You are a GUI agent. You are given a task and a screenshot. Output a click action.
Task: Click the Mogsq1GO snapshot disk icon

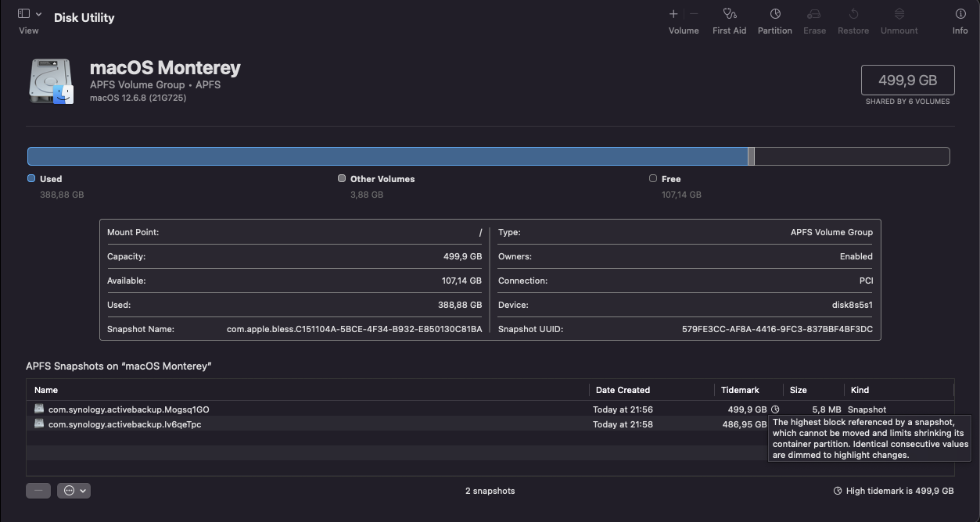(39, 409)
